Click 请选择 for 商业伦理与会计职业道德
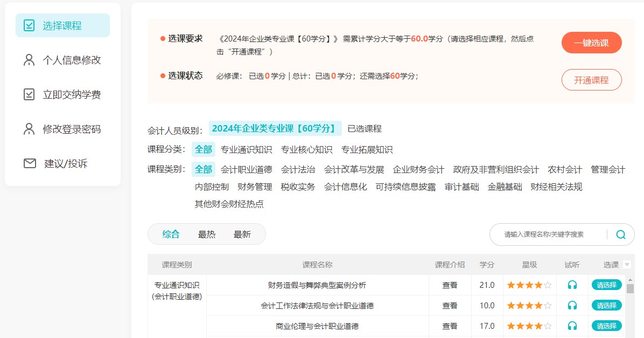 point(607,326)
